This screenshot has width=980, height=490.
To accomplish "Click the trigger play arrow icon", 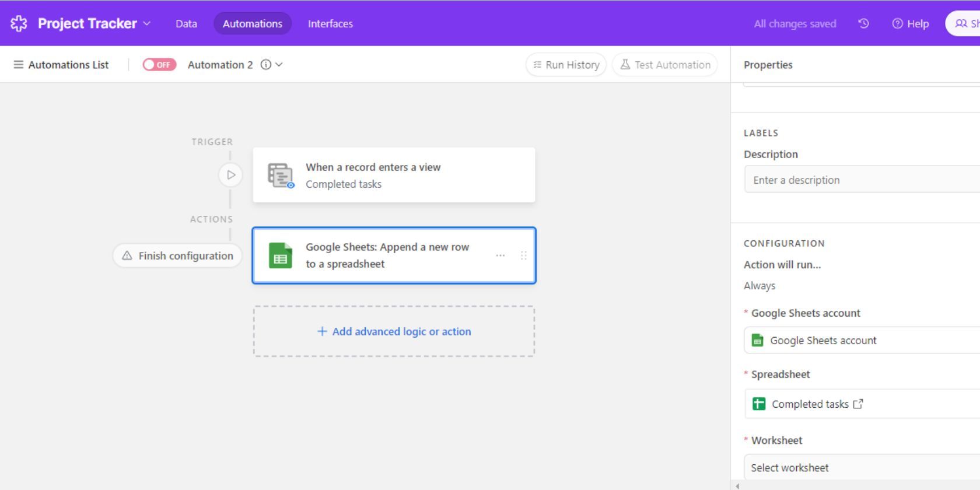I will pos(230,175).
